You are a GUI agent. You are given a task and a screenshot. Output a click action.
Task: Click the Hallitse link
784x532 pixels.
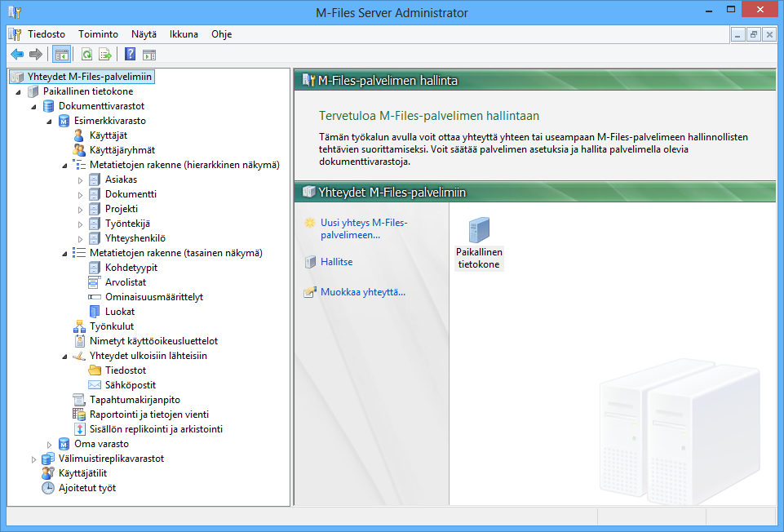pos(336,261)
